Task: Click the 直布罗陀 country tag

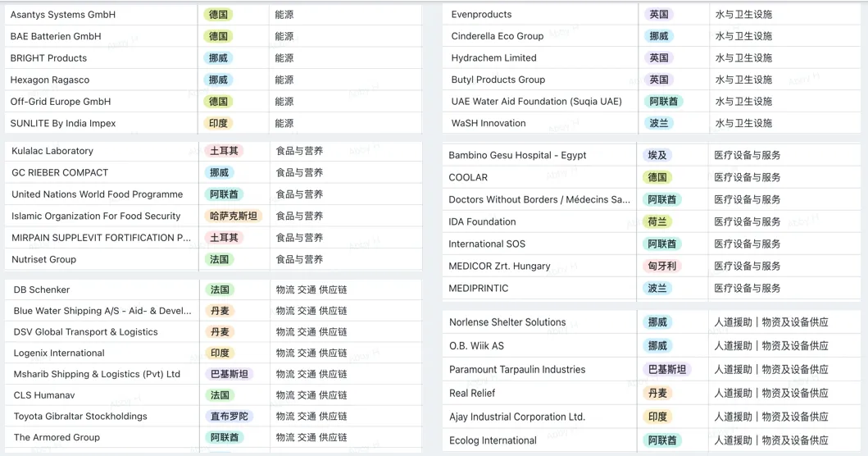Action: tap(229, 416)
